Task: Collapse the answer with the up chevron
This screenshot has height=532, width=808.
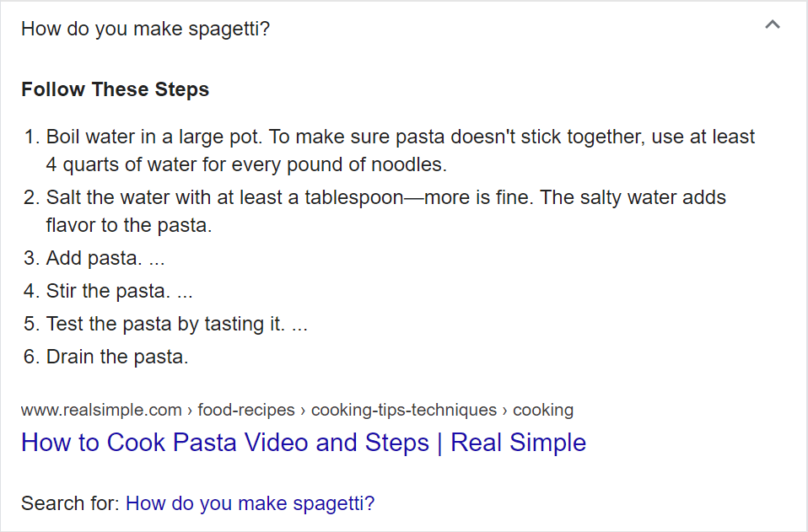Action: pos(773,24)
